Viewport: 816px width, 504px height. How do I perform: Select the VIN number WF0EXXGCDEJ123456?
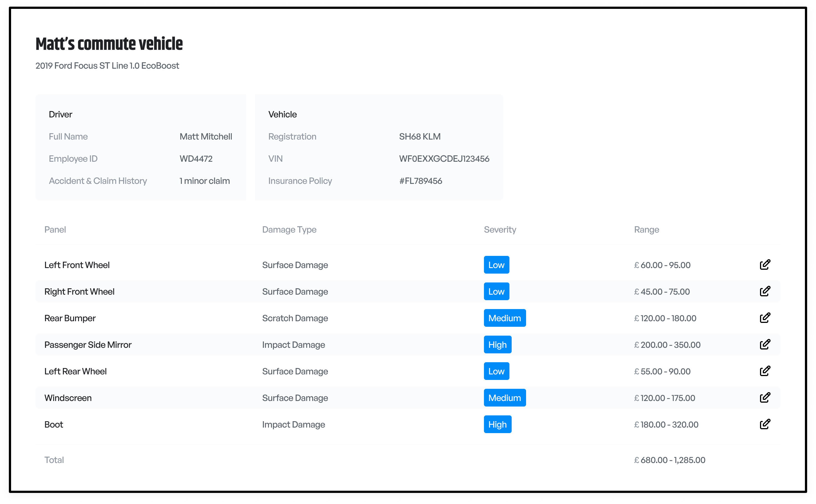pos(444,159)
